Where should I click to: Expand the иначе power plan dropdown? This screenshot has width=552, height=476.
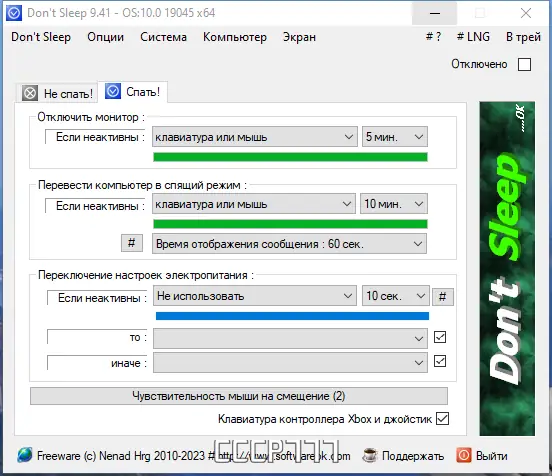[x=290, y=363]
